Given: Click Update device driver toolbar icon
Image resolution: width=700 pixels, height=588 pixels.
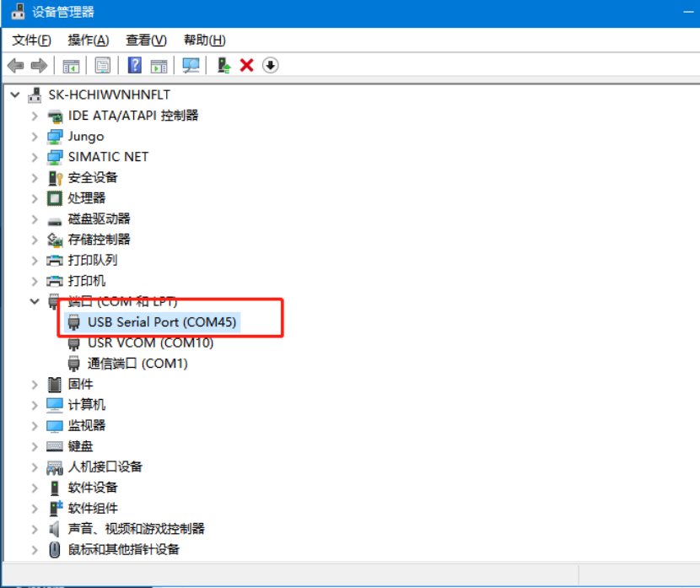Looking at the screenshot, I should tap(223, 66).
